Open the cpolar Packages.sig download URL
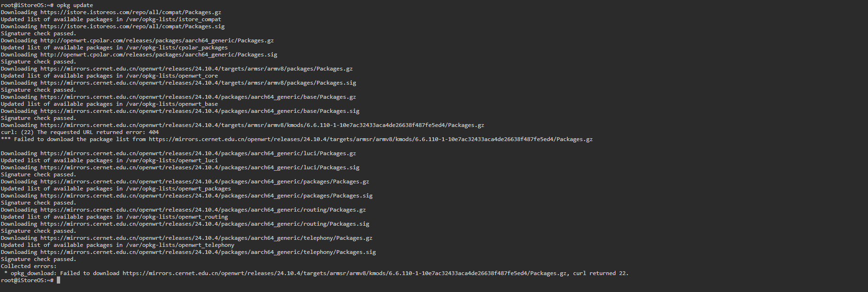This screenshot has width=868, height=292. tap(159, 55)
